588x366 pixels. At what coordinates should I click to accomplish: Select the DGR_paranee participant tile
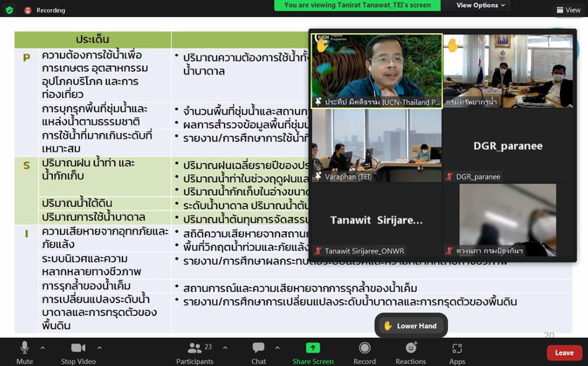508,146
